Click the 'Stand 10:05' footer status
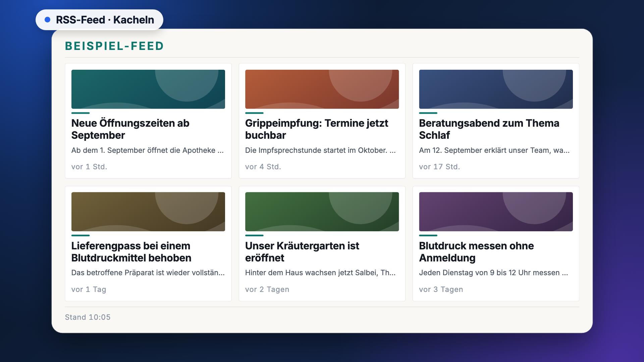Image resolution: width=644 pixels, height=362 pixels. coord(88,317)
